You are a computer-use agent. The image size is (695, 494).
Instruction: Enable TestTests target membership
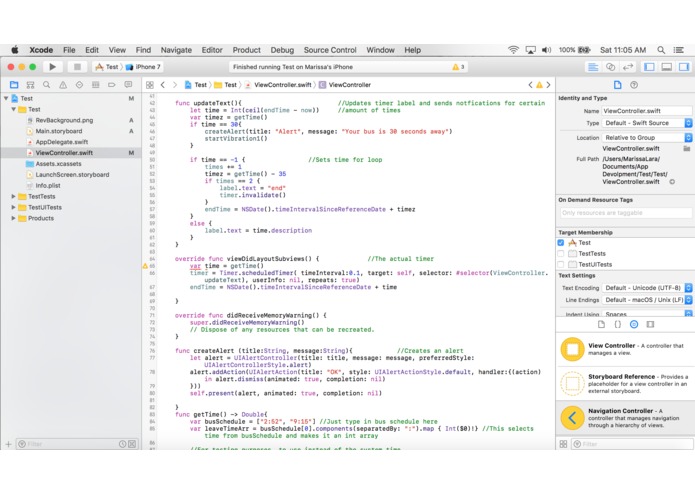coord(561,254)
